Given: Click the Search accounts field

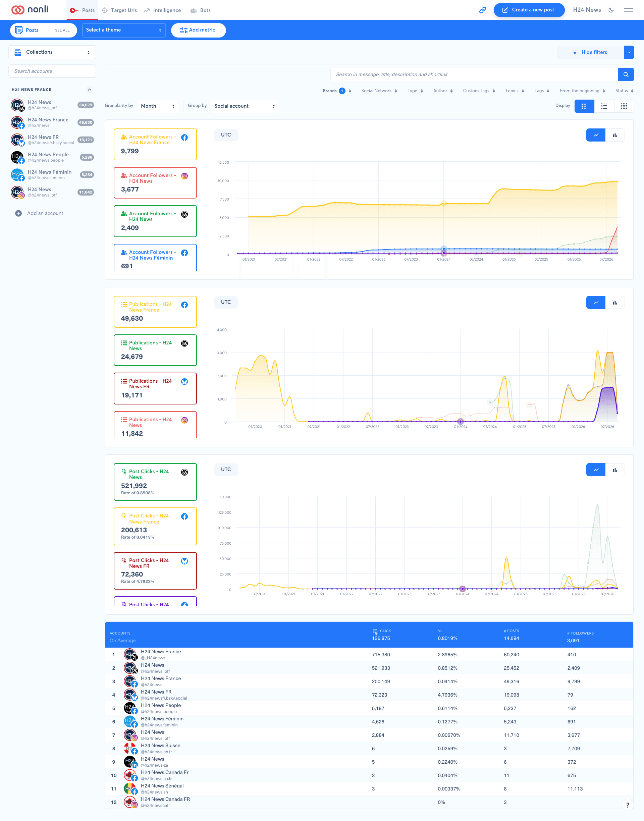Looking at the screenshot, I should tap(52, 71).
